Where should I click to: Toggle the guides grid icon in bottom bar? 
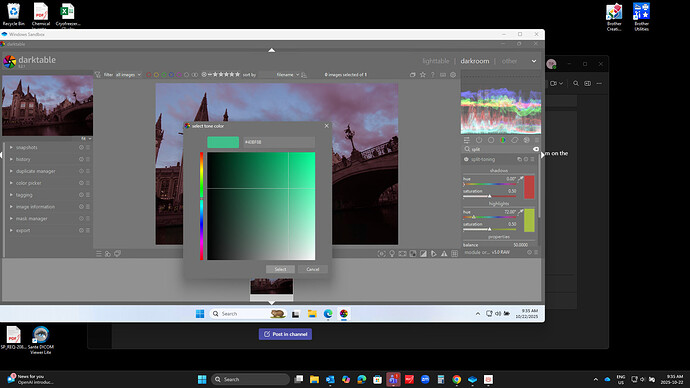[x=455, y=254]
